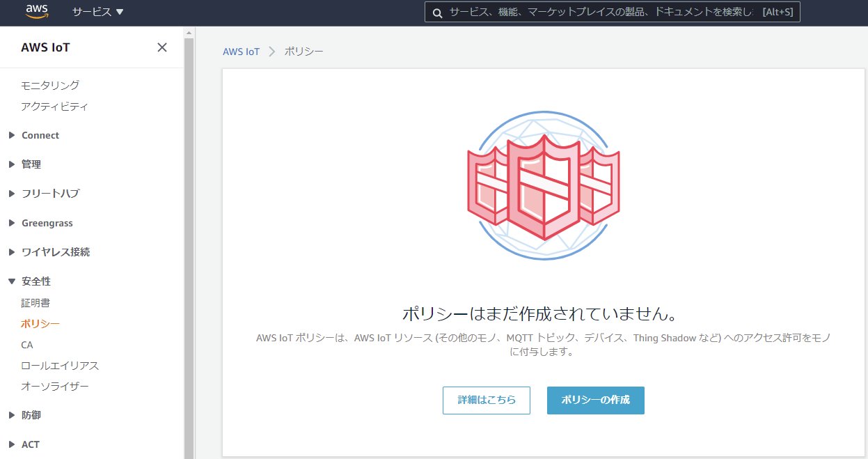The image size is (868, 459).
Task: Expand the ワイヤレス接続 section
Action: [49, 252]
